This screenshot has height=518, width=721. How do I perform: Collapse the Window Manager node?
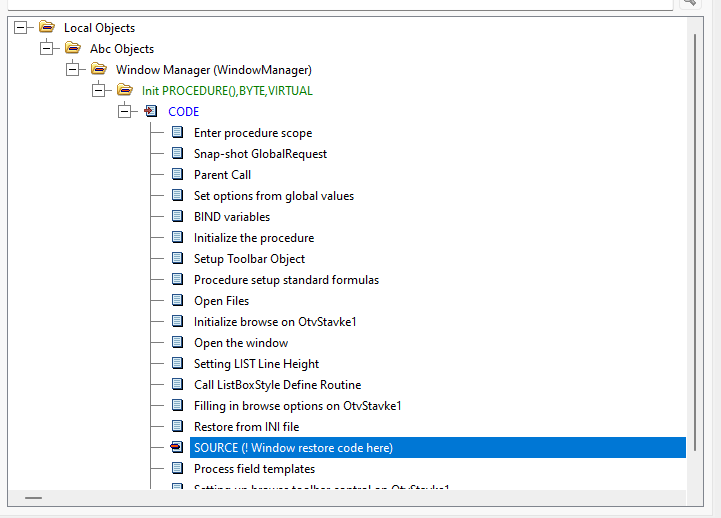click(x=73, y=70)
